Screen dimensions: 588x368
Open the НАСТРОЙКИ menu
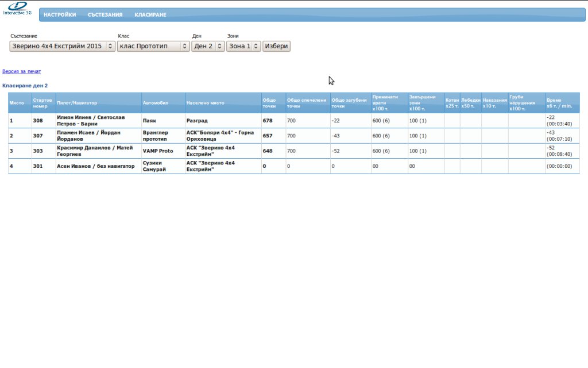[60, 15]
